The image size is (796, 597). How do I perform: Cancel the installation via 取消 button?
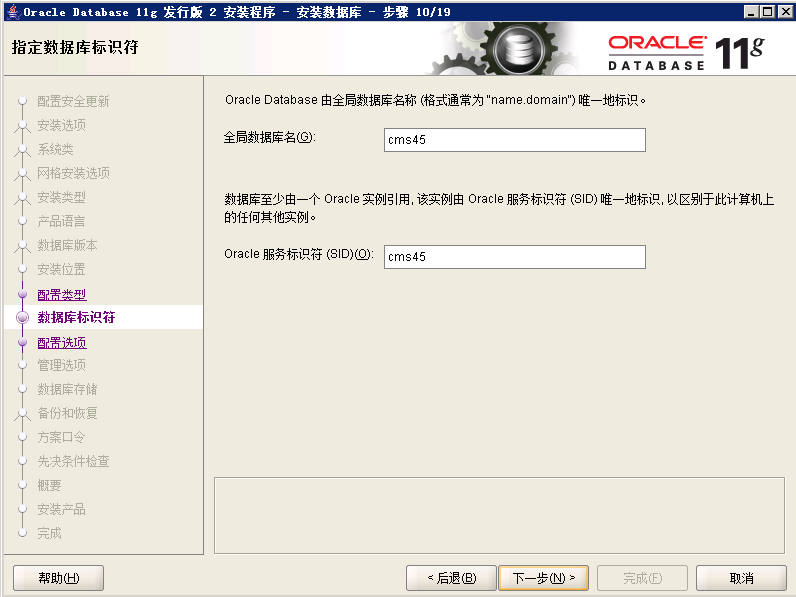741,578
